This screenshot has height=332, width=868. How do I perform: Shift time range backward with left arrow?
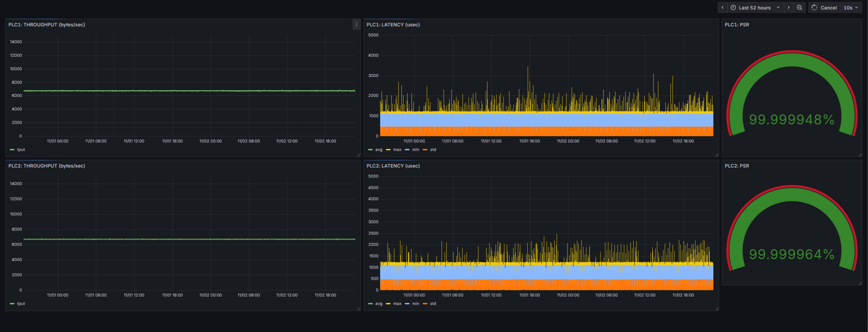tap(722, 7)
